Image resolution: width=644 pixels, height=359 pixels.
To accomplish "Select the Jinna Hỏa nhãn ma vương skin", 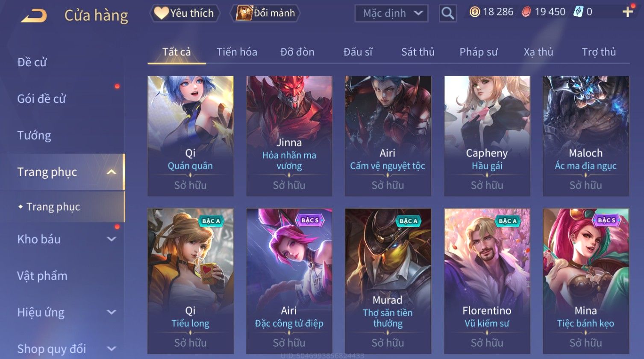I will pos(289,136).
